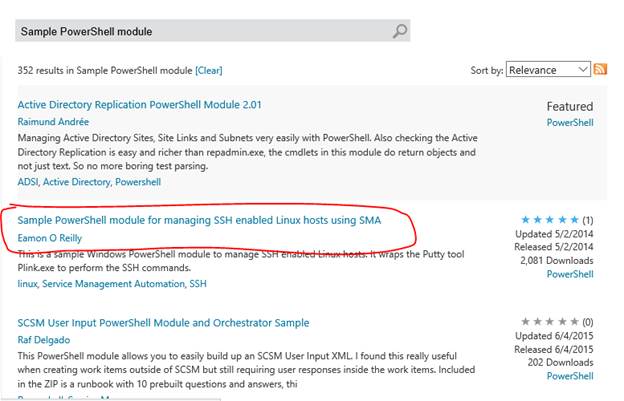Image resolution: width=624 pixels, height=401 pixels.
Task: Click PowerShell link under 2,081 Downloads
Action: point(570,273)
